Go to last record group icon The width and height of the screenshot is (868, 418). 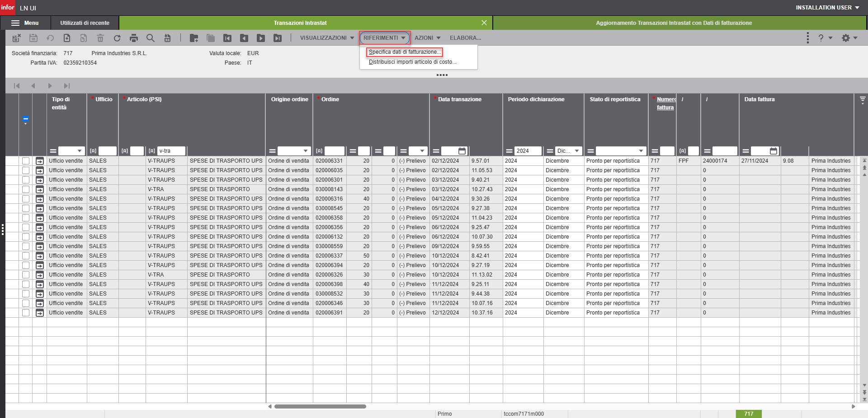(x=277, y=38)
